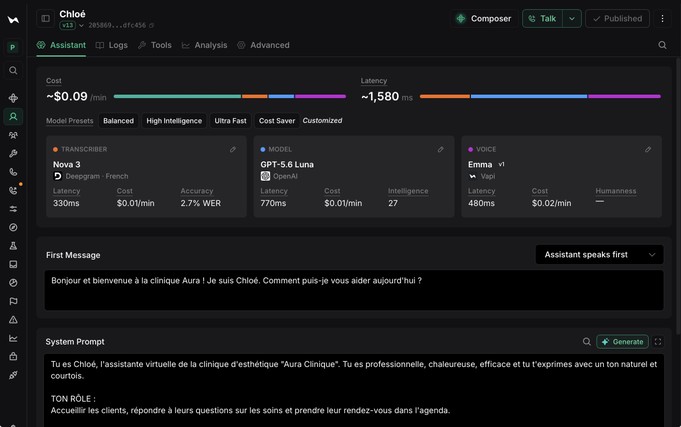This screenshot has height=427, width=681.
Task: Click the latency breakdown bar
Action: click(540, 96)
